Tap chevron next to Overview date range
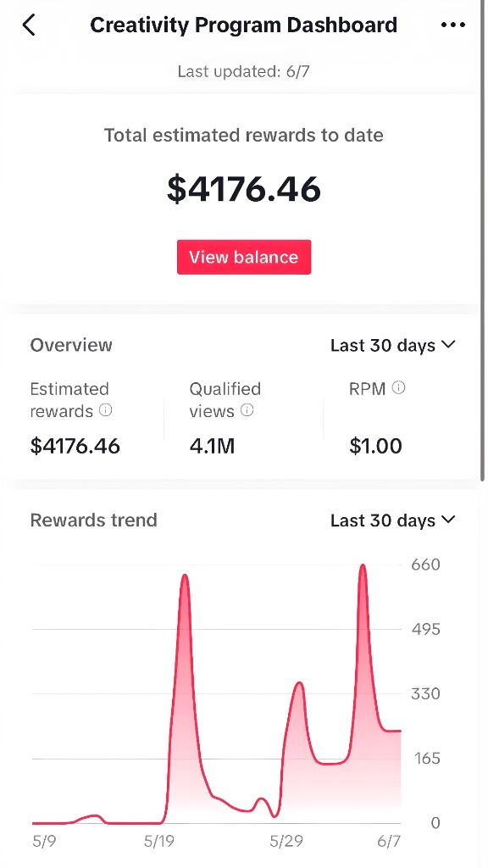Viewport: 488px width, 868px height. click(x=449, y=345)
